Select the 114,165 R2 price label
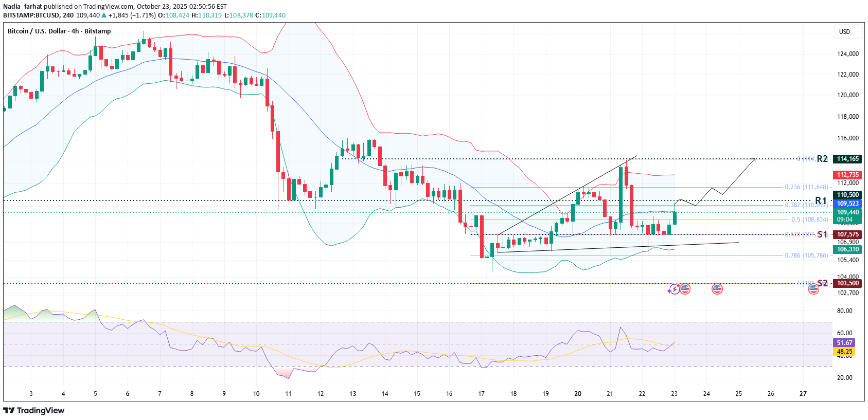 tap(847, 159)
